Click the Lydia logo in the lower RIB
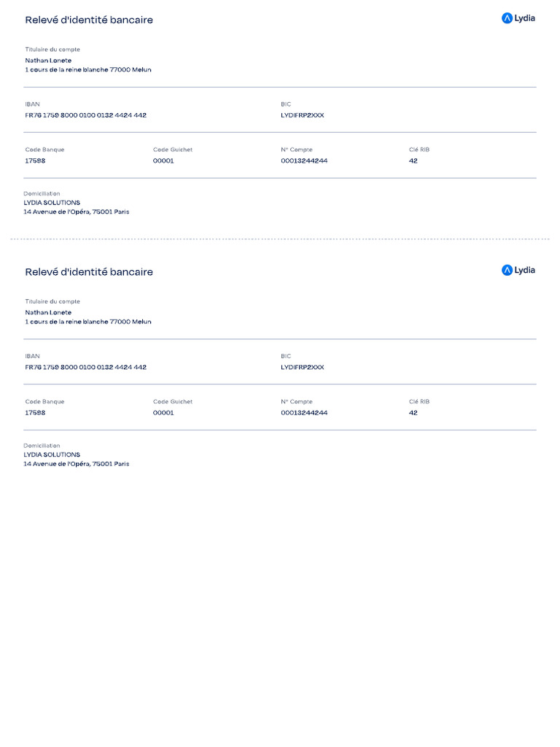This screenshot has height=747, width=560. (518, 270)
